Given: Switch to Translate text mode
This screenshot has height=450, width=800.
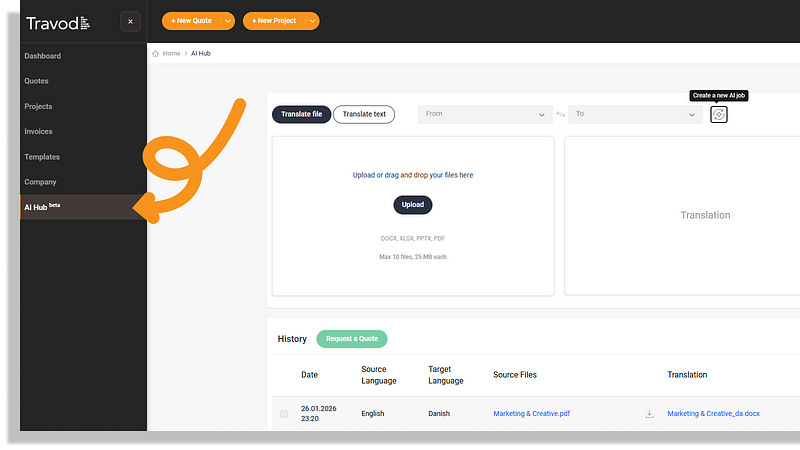Looking at the screenshot, I should pyautogui.click(x=364, y=114).
